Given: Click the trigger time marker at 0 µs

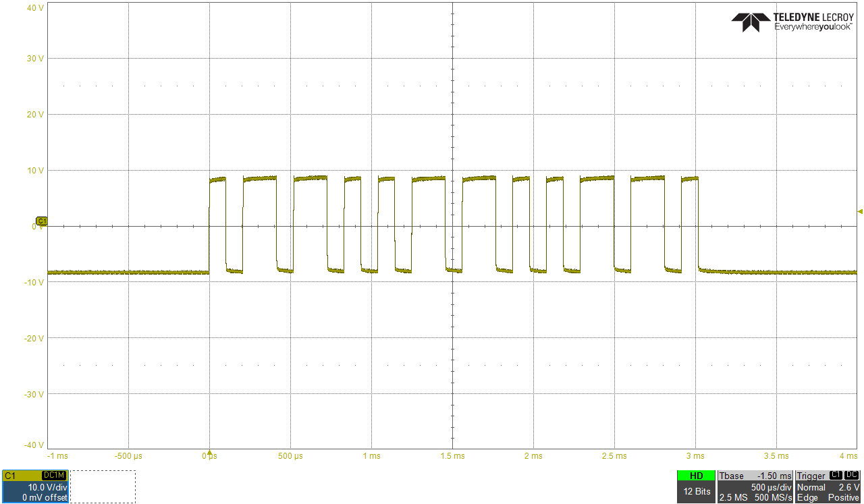Looking at the screenshot, I should [209, 453].
